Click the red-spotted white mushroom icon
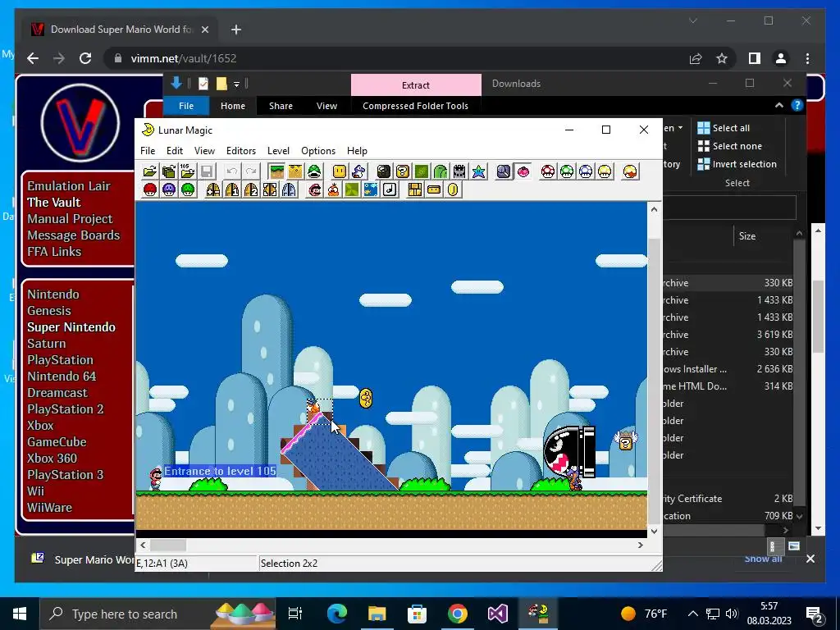The width and height of the screenshot is (840, 630). point(548,171)
